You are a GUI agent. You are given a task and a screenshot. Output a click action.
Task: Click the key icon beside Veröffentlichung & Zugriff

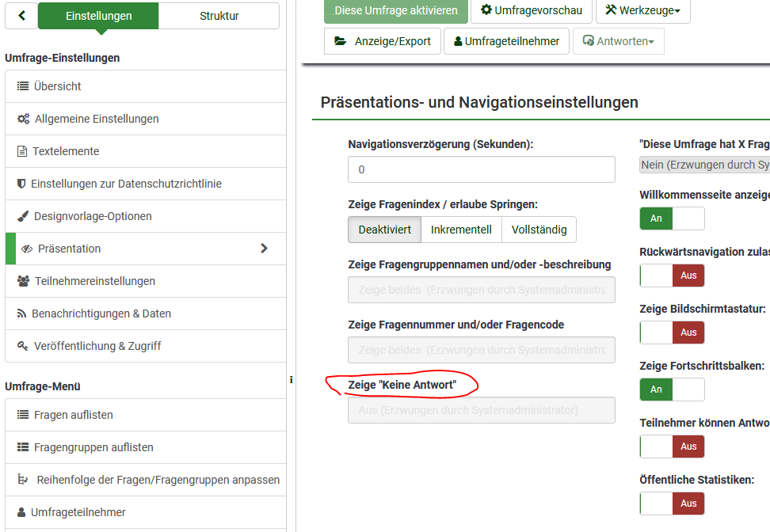point(23,346)
